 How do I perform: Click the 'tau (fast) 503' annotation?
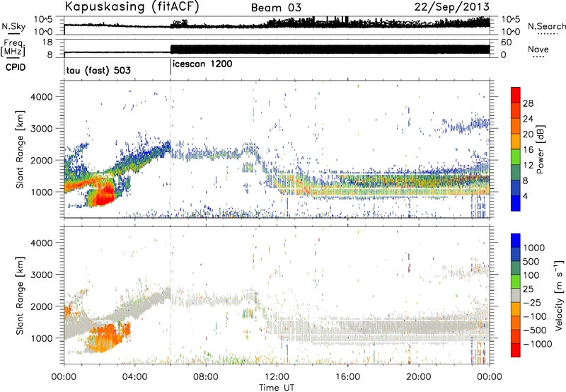click(98, 70)
